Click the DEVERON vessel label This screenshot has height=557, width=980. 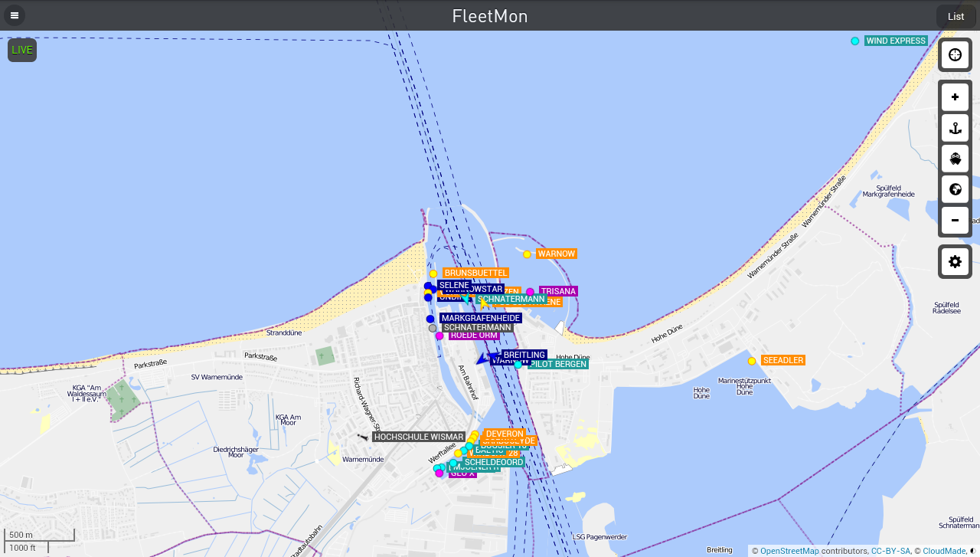(505, 434)
